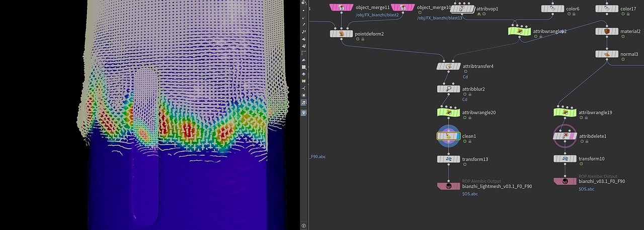
Task: Click the info icon below the viewport toolbar
Action: coord(304,226)
